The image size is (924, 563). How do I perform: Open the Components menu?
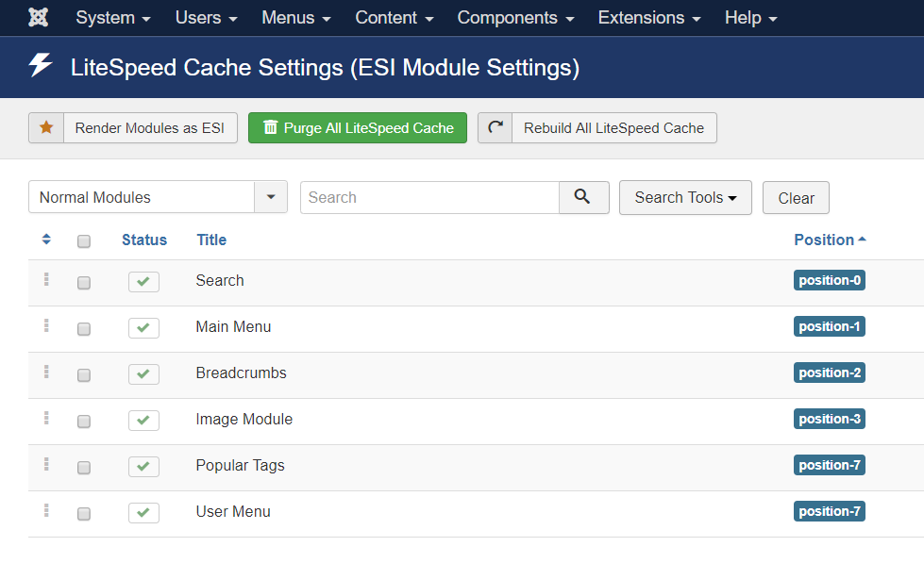coord(515,18)
